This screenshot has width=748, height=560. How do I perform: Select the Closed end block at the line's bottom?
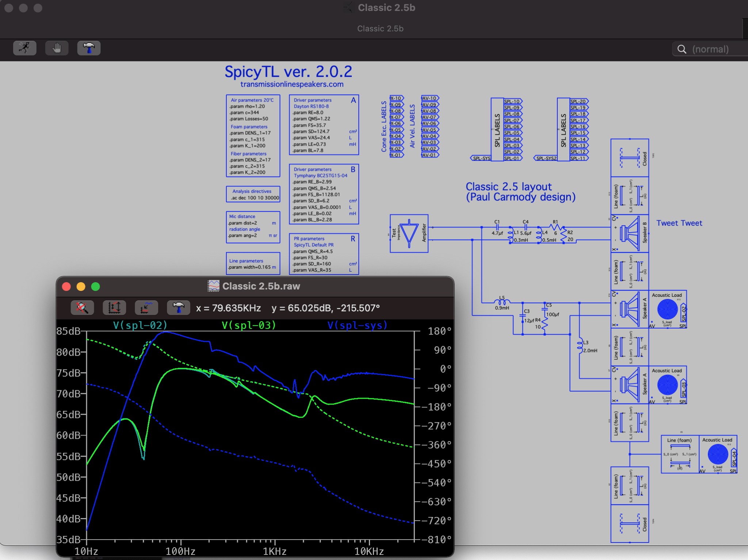630,523
